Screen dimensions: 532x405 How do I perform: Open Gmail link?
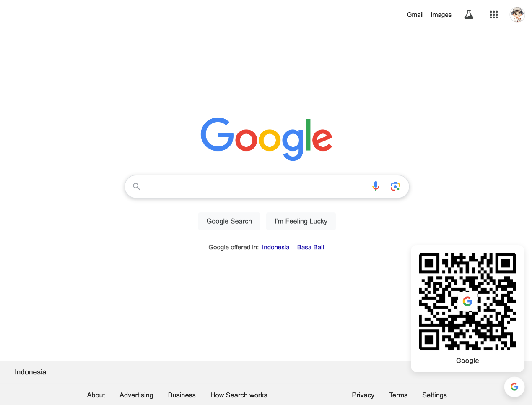415,15
